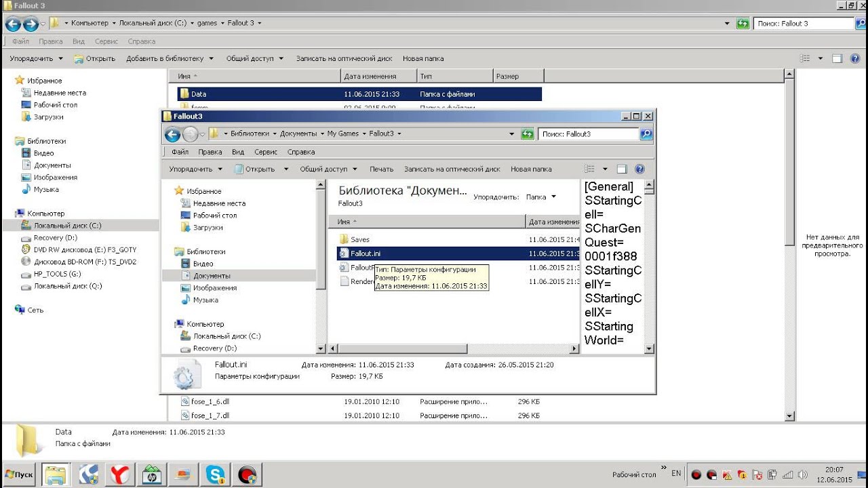Click the Saves folder icon
868x488 pixels.
[x=344, y=239]
